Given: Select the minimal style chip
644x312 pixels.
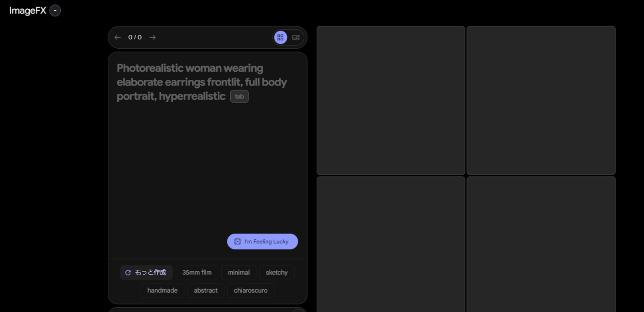Looking at the screenshot, I should point(239,273).
